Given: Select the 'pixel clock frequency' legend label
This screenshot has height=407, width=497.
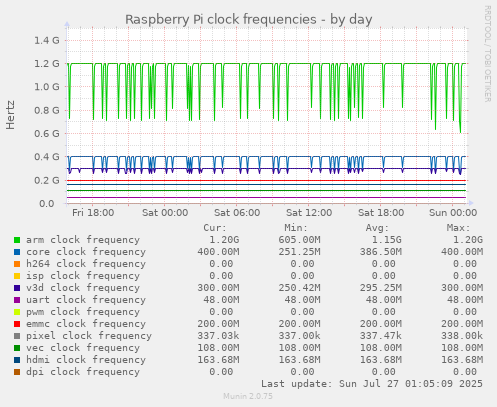Looking at the screenshot, I should 89,336.
